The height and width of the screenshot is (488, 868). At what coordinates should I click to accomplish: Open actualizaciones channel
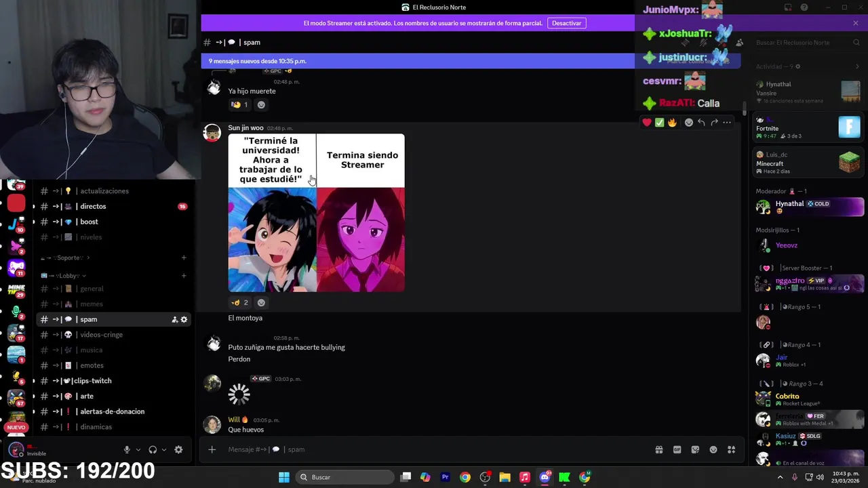[x=114, y=191]
